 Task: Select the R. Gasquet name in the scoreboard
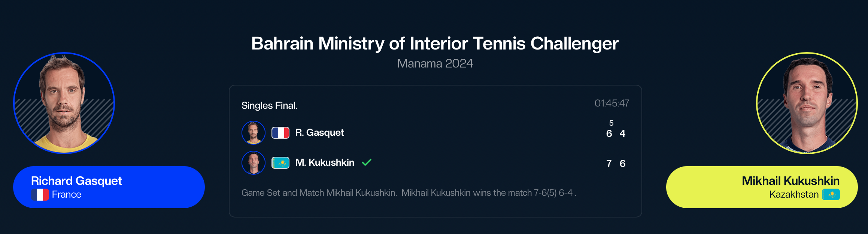pos(319,133)
